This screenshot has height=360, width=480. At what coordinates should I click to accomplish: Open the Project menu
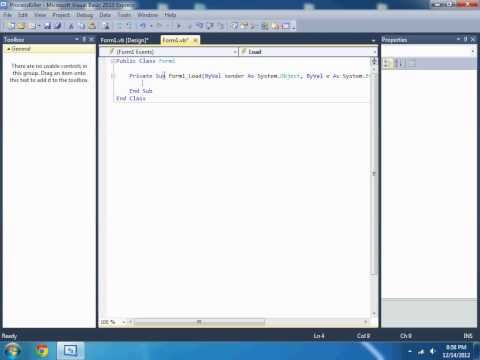coord(61,15)
